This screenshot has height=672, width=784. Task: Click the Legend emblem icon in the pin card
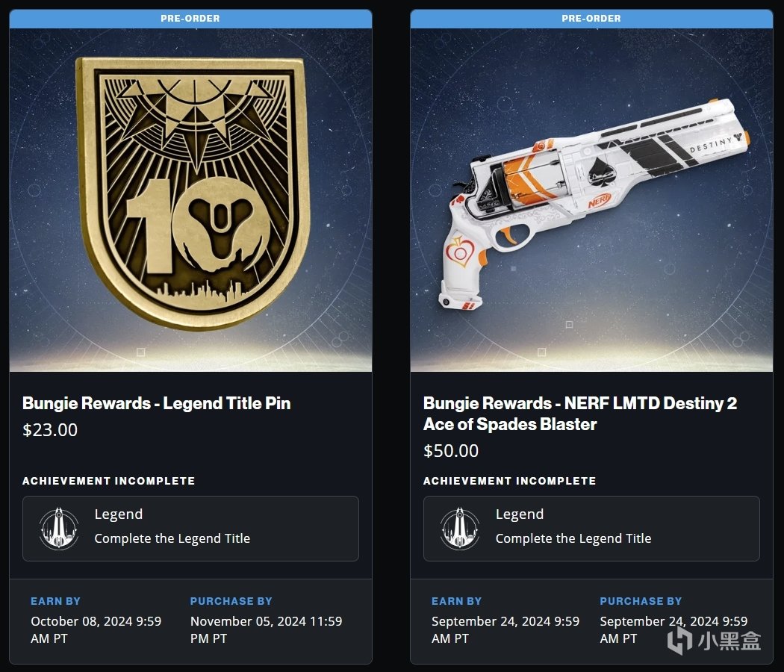point(59,529)
